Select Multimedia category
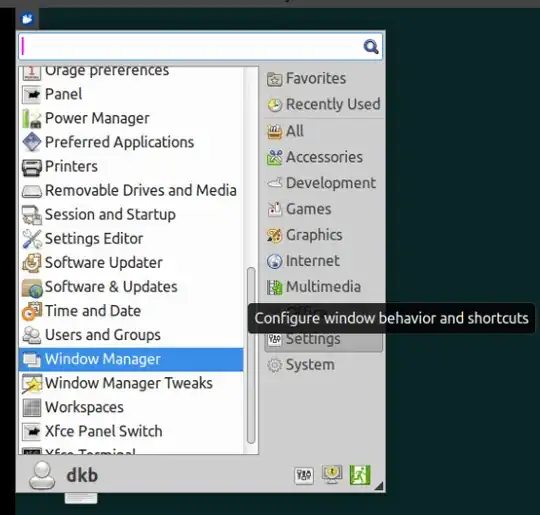This screenshot has width=540, height=515. [324, 287]
